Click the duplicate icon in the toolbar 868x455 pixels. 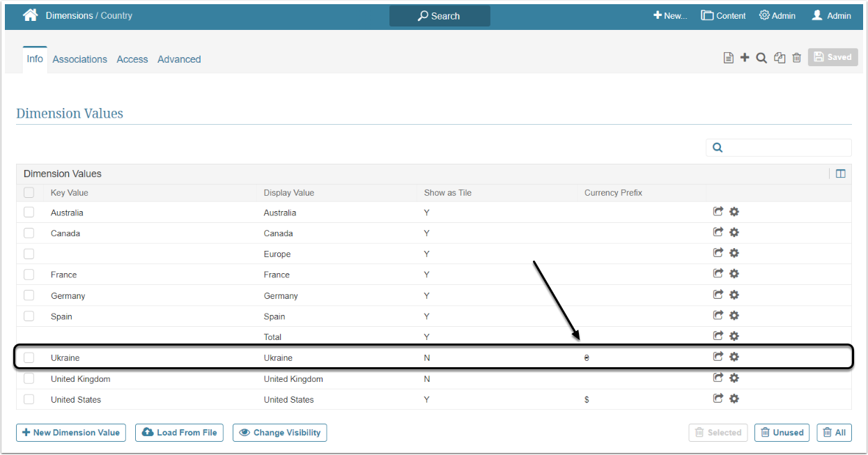click(x=780, y=58)
